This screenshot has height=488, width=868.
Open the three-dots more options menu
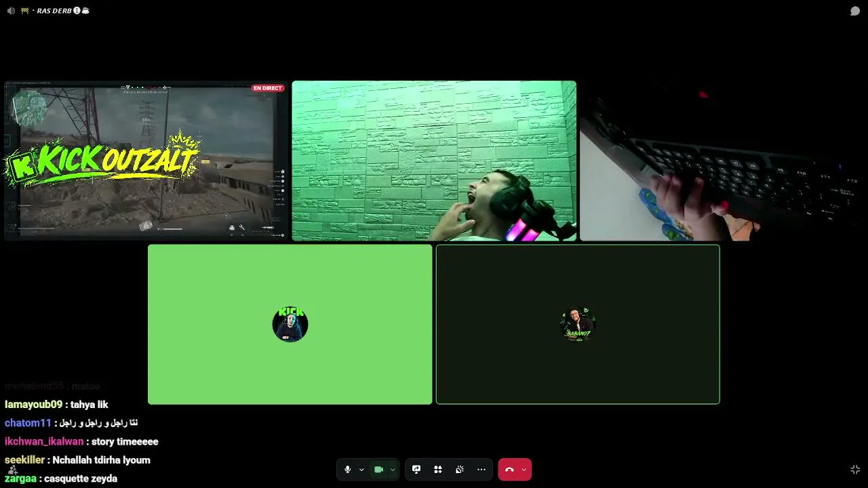coord(481,470)
